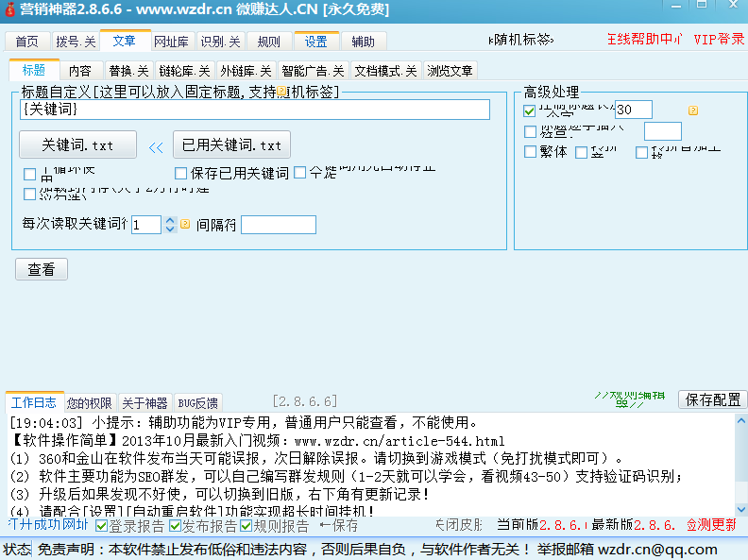Image resolution: width=748 pixels, height=560 pixels.
Task: Click the help icon beside the keyword count stepper
Action: point(185,224)
